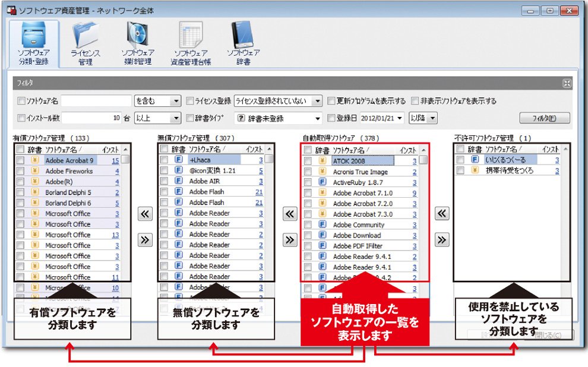Click the フィルタ(F) button
Image resolution: width=588 pixels, height=367 pixels.
pos(545,118)
